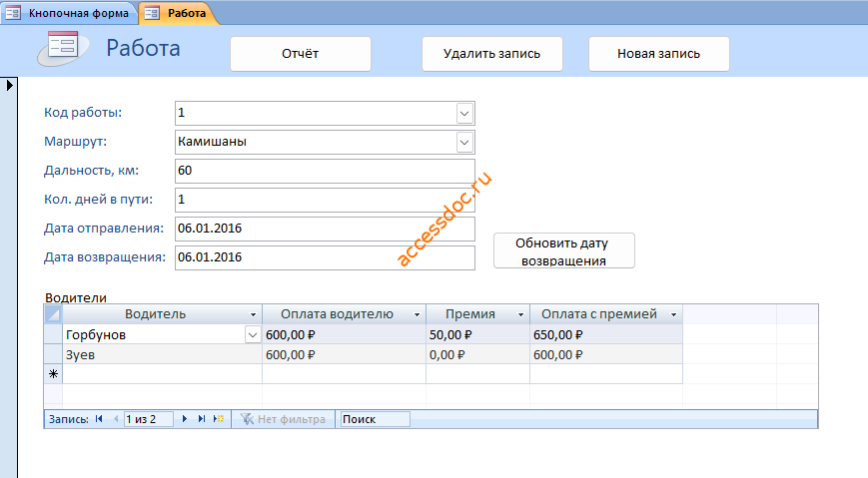Click the new row asterisk selector

[x=53, y=374]
